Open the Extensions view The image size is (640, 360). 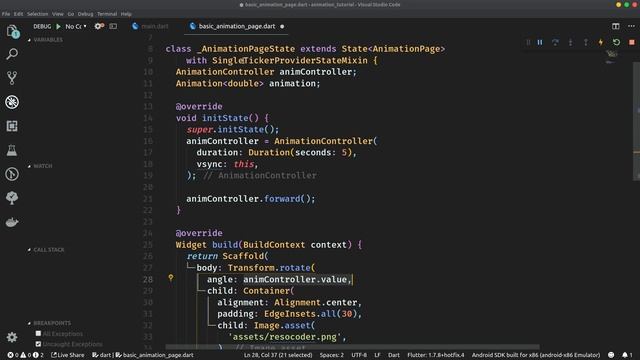click(12, 126)
